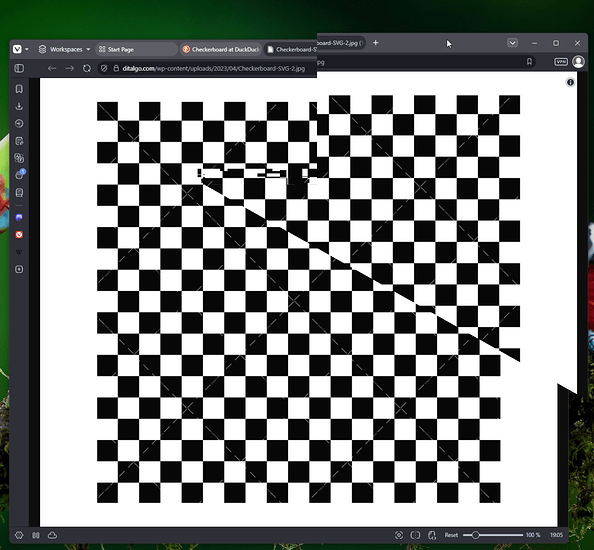Open the Mastodon web panel
594x550 pixels.
tap(19, 217)
